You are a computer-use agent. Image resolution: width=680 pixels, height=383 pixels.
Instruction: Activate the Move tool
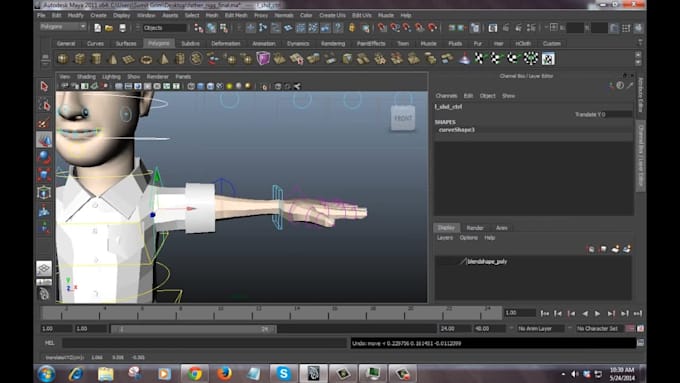click(44, 140)
